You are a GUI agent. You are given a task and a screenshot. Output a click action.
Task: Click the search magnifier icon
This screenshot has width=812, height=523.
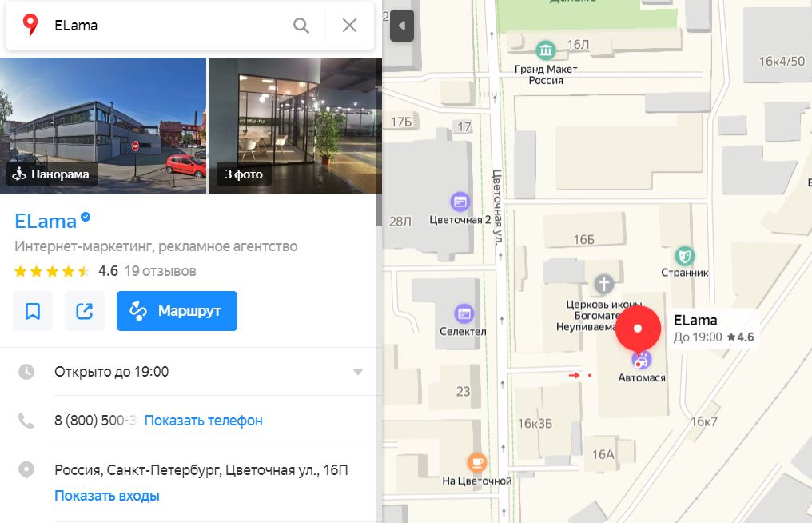(x=301, y=26)
